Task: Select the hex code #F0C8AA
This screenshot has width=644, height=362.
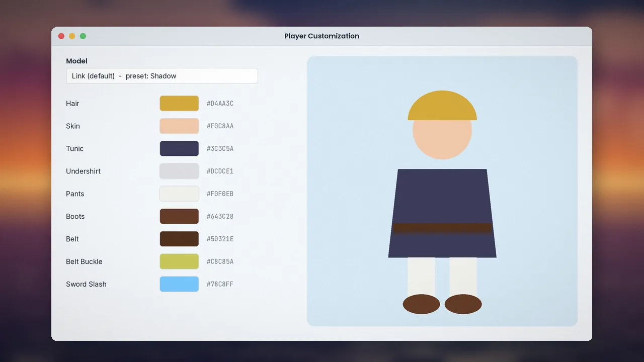Action: (x=220, y=126)
